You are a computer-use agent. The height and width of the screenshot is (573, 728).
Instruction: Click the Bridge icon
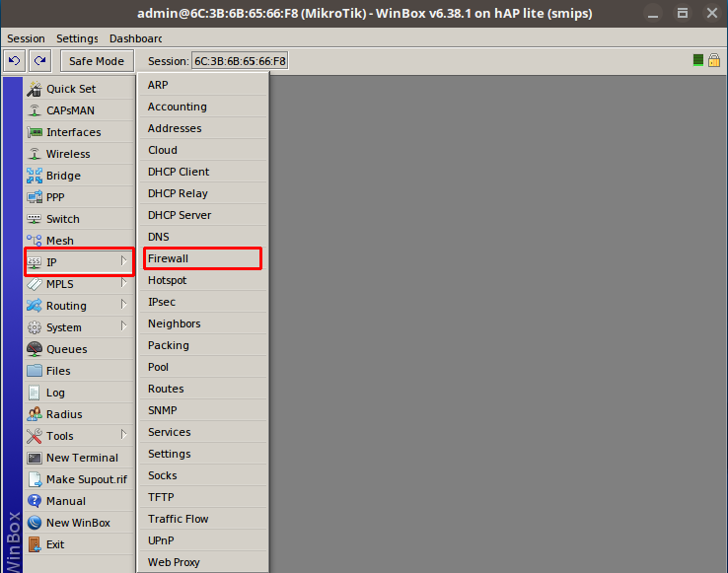tap(35, 176)
